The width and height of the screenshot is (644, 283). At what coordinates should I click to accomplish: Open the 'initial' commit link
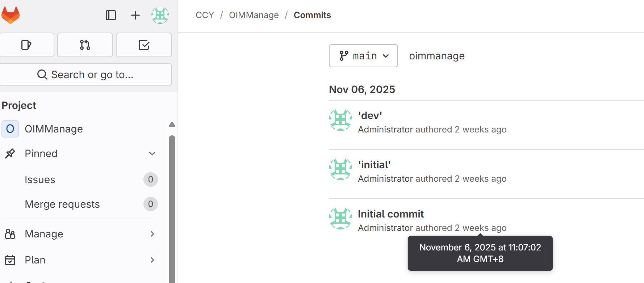pyautogui.click(x=374, y=165)
